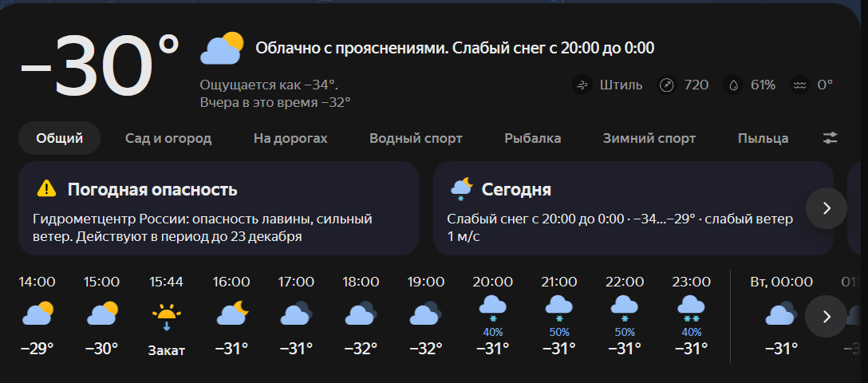
Task: Click the heavy snow icon at 23:00
Action: click(690, 306)
